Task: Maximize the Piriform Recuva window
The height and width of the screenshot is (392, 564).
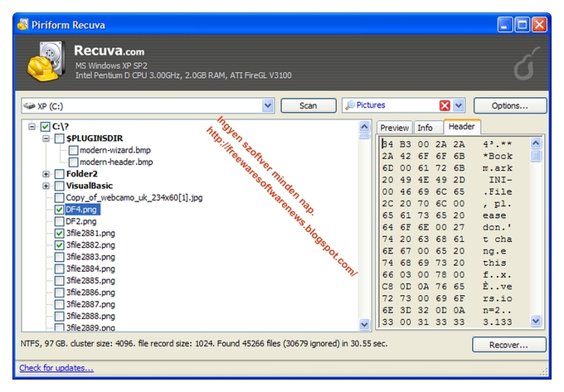Action: (522, 25)
